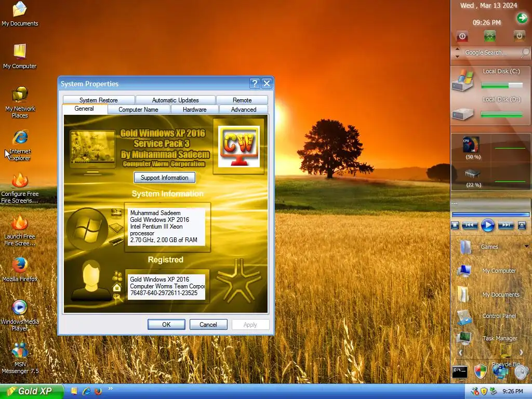Click Google Search down arrow stepper
Viewport: 532px width, 399px height.
(x=457, y=56)
